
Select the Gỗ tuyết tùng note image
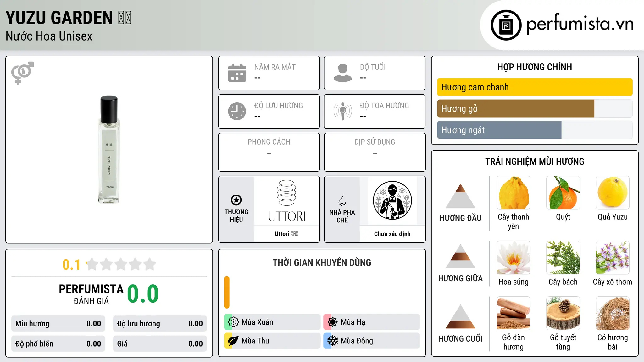[563, 313]
